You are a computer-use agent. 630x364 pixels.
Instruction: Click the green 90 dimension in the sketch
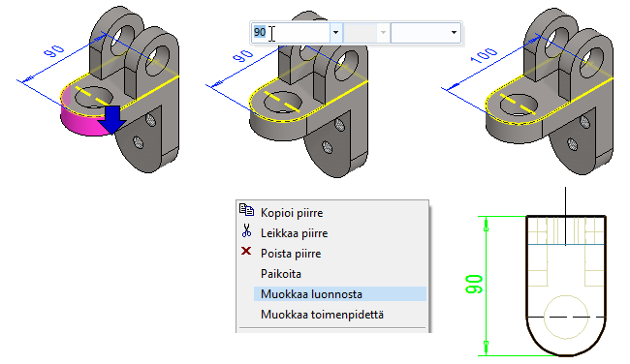tap(474, 285)
